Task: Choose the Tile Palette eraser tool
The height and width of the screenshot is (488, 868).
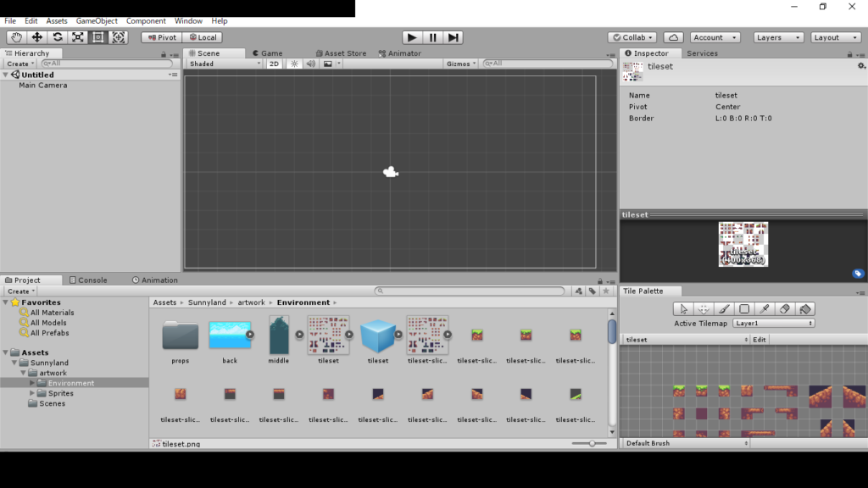Action: point(785,309)
